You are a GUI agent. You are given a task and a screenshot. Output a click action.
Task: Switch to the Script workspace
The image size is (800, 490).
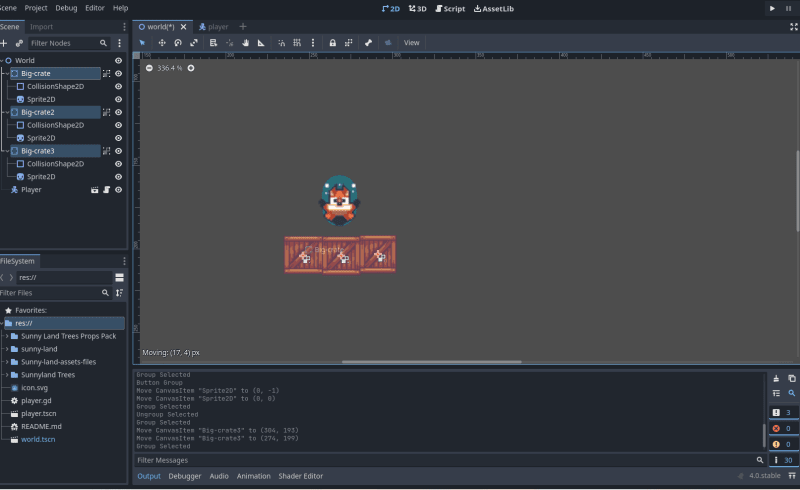click(x=450, y=9)
